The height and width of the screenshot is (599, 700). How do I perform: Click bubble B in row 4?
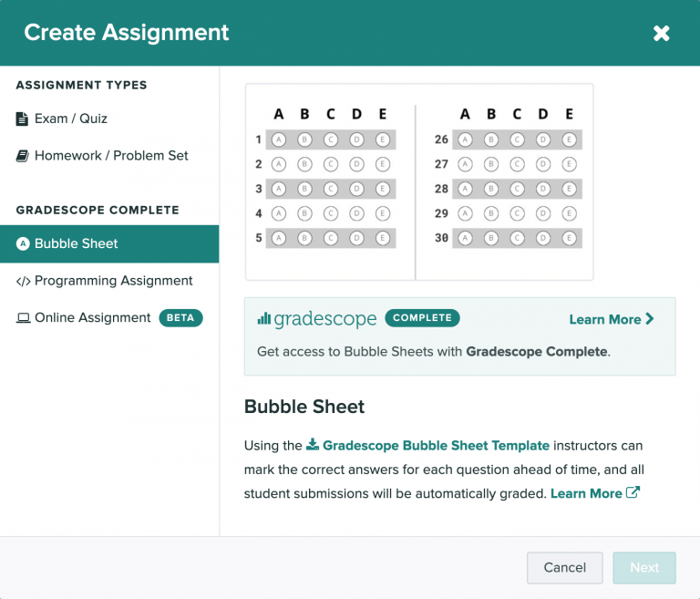pos(305,213)
